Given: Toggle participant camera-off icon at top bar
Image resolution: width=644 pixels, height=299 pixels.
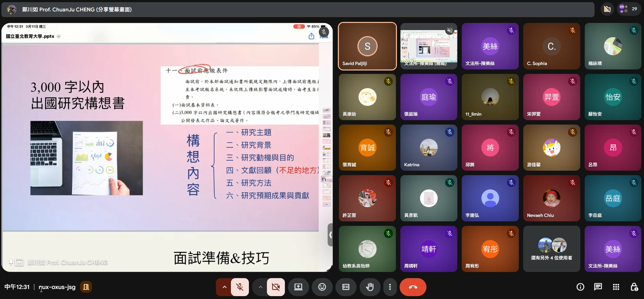Looking at the screenshot, I should coord(607,9).
